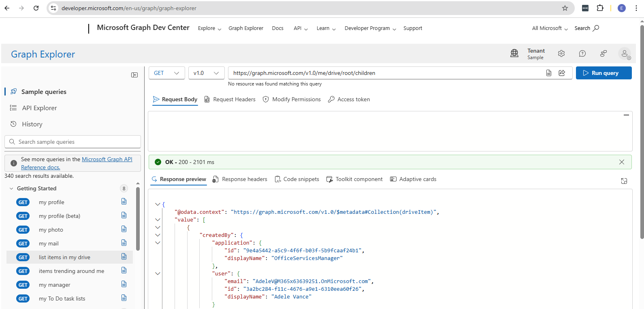Dismiss the OK - 200 status message

click(x=621, y=162)
